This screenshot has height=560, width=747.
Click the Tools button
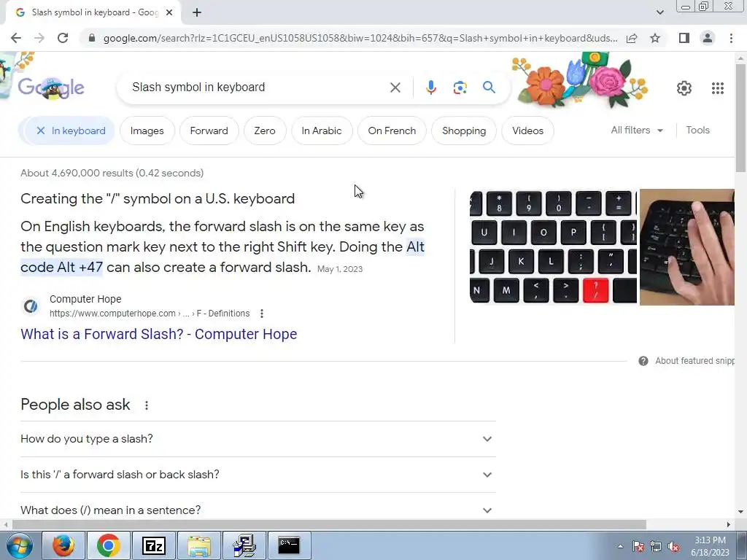[x=697, y=130]
